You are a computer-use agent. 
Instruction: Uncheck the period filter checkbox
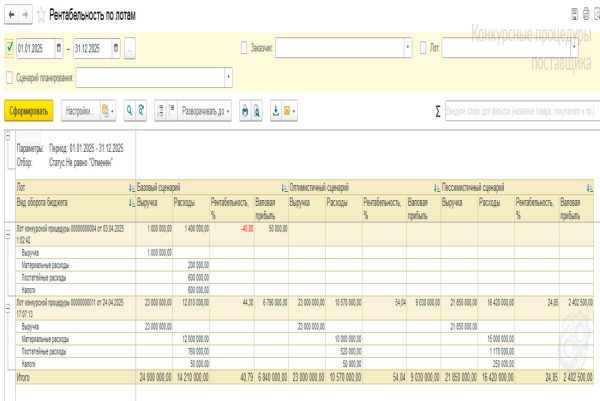[10, 47]
